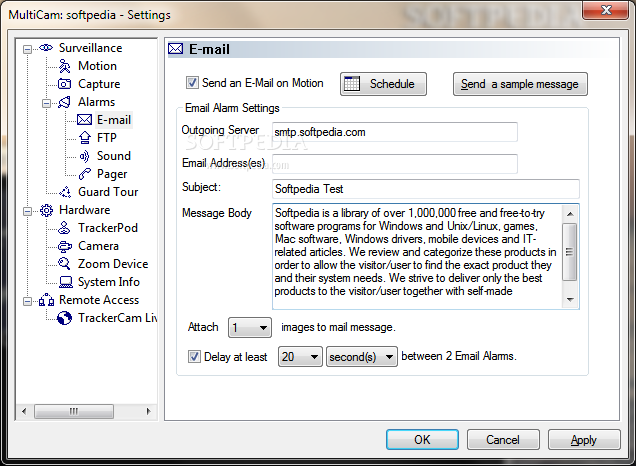636x466 pixels.
Task: Toggle Send an E-Mail on Motion checkbox
Action: point(192,83)
